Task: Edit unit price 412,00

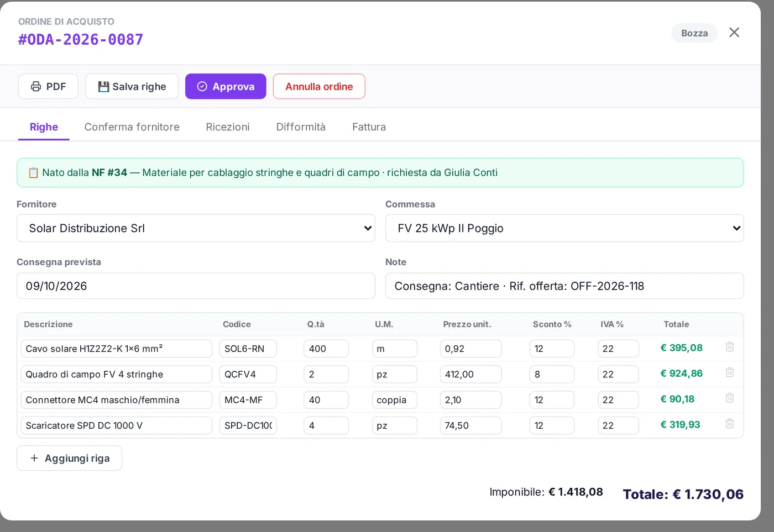Action: tap(471, 374)
